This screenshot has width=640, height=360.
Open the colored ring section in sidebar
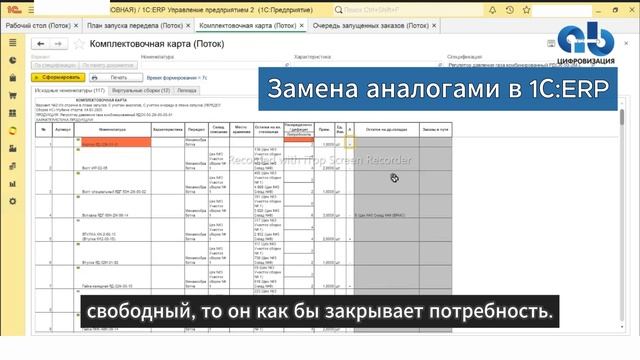coord(13,131)
